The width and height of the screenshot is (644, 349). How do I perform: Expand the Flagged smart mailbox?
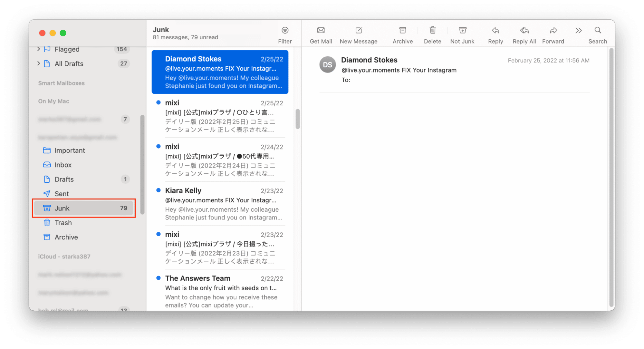click(38, 49)
